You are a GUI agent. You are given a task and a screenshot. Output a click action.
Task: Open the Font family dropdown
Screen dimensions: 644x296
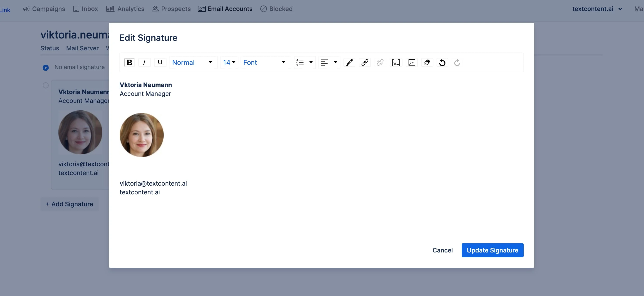[265, 62]
